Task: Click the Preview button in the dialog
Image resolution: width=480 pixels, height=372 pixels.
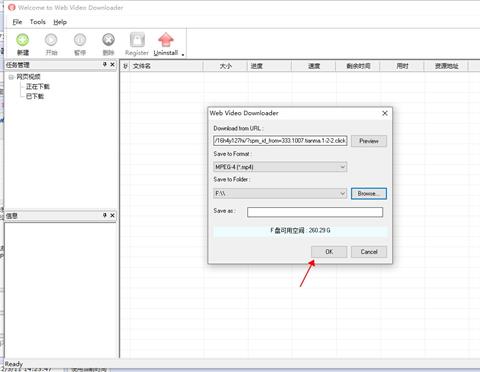Action: [x=369, y=141]
